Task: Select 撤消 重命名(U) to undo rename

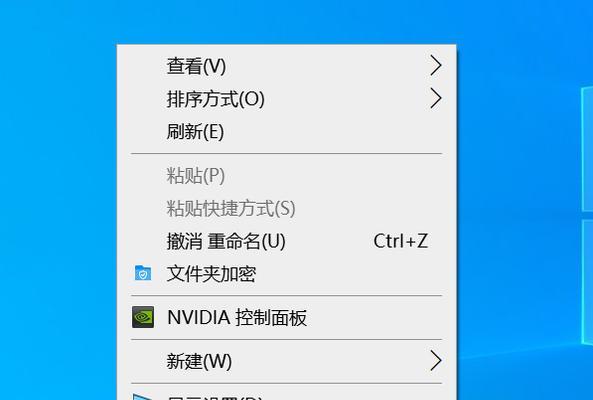Action: (x=286, y=241)
